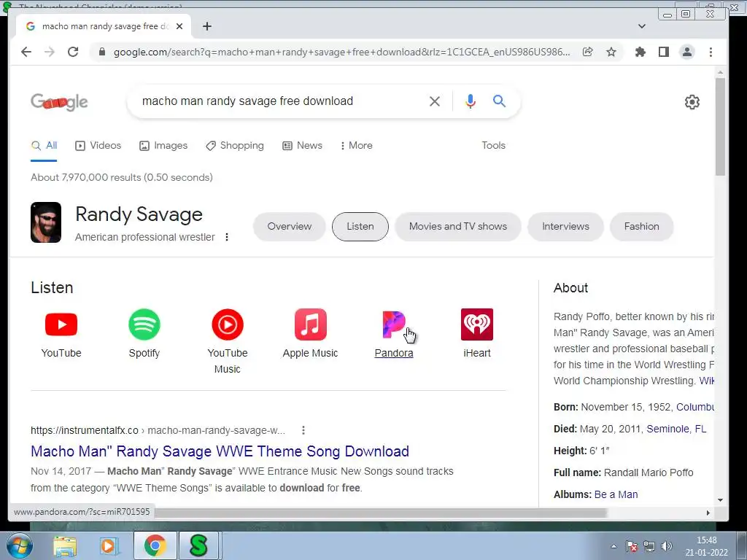Open the Be a Man album link

point(616,494)
